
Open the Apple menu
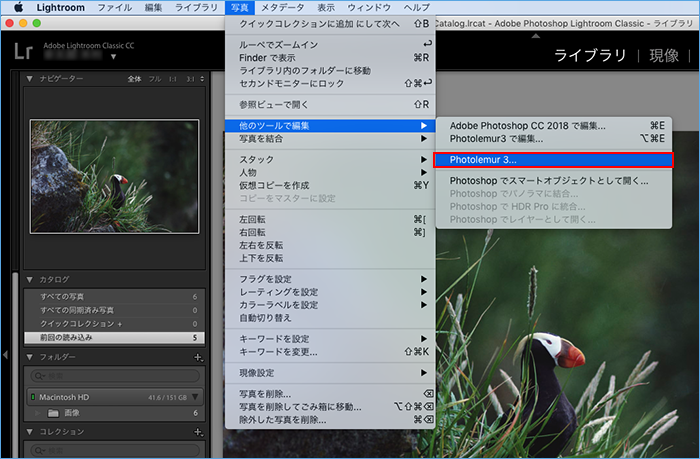19,7
